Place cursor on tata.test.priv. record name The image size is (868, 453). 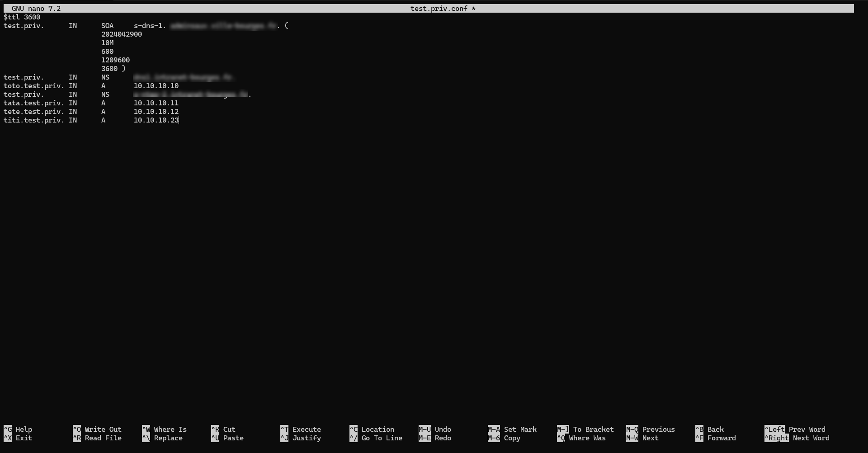coord(34,103)
